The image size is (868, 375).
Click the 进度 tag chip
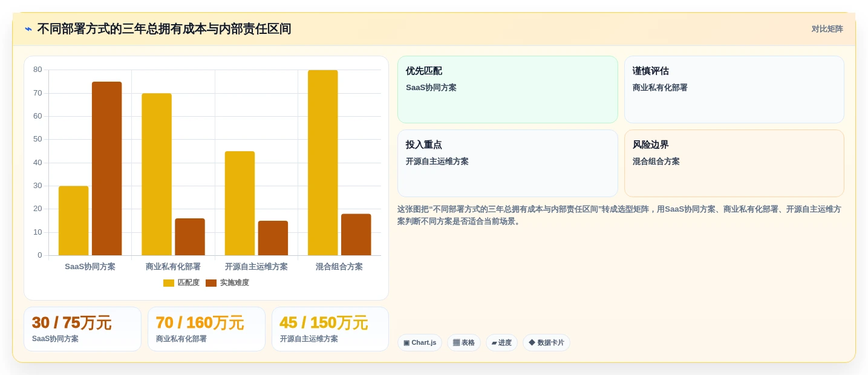501,343
